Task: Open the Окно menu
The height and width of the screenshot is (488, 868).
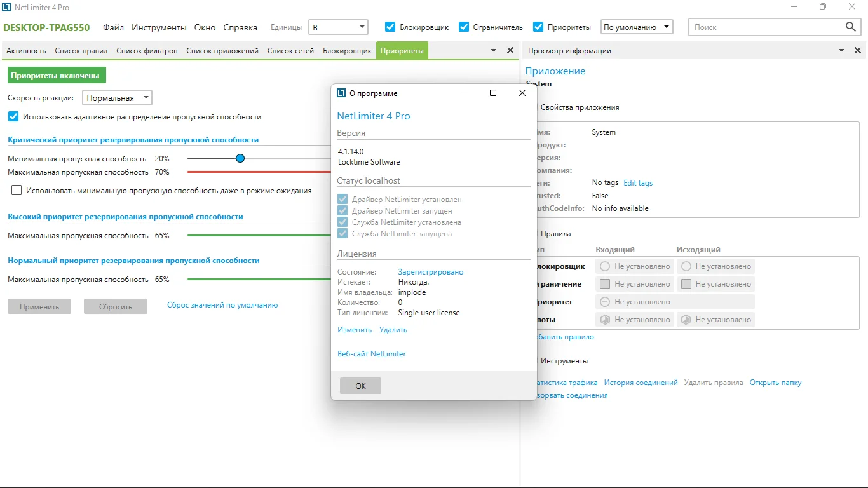Action: (x=205, y=27)
